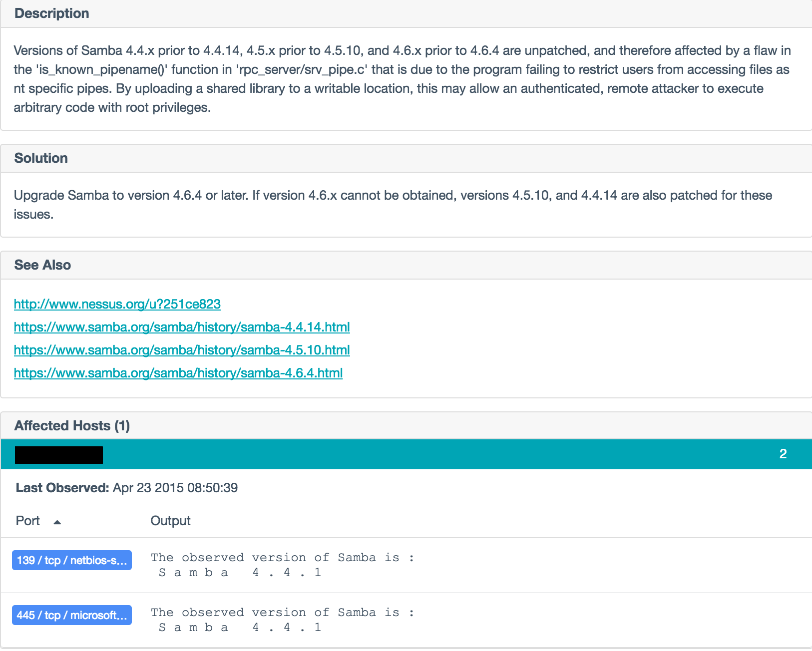Viewport: 812px width, 651px height.
Task: Click Samba version output for port 139
Action: [283, 565]
